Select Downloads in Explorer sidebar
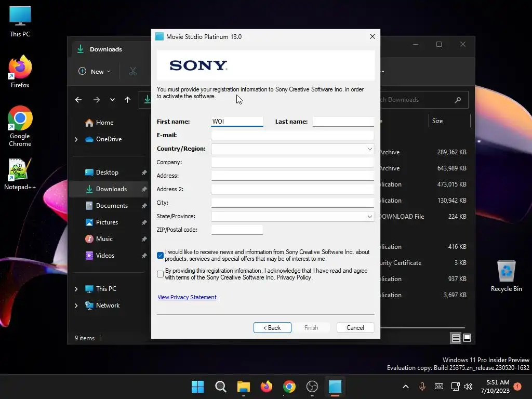This screenshot has width=532, height=399. point(109,189)
